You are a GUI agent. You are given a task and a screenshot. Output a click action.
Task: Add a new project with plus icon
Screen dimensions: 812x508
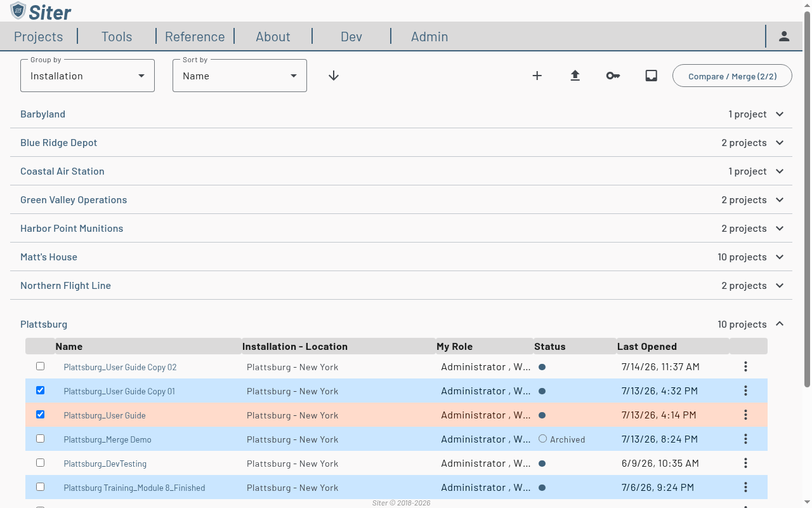(537, 76)
